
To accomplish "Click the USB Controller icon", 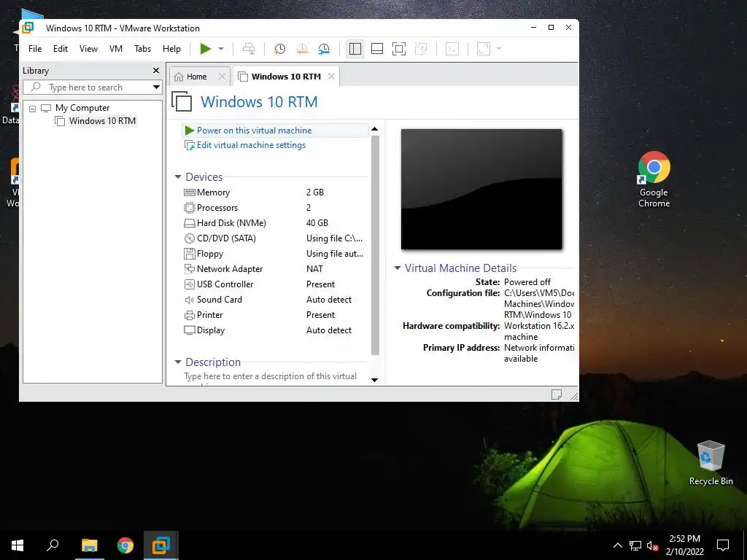I will [190, 284].
